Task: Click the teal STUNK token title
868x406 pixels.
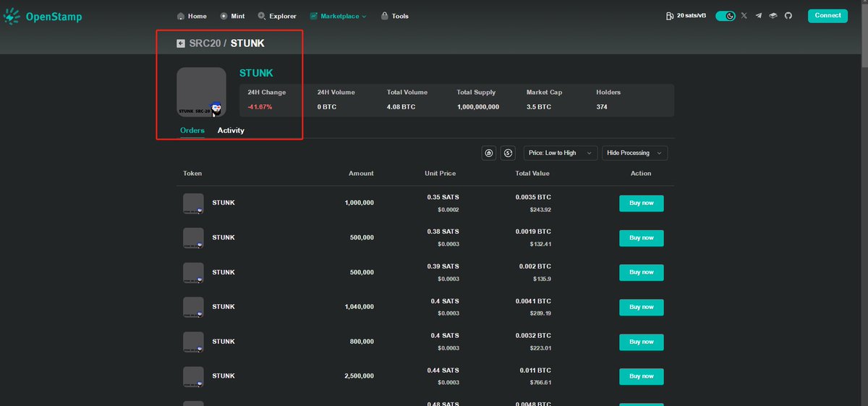Action: pos(256,73)
